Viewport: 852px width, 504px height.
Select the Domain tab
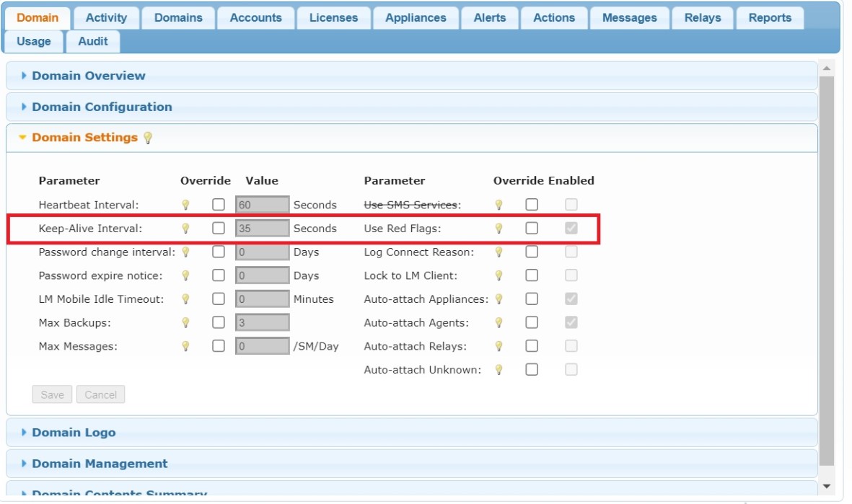(38, 18)
